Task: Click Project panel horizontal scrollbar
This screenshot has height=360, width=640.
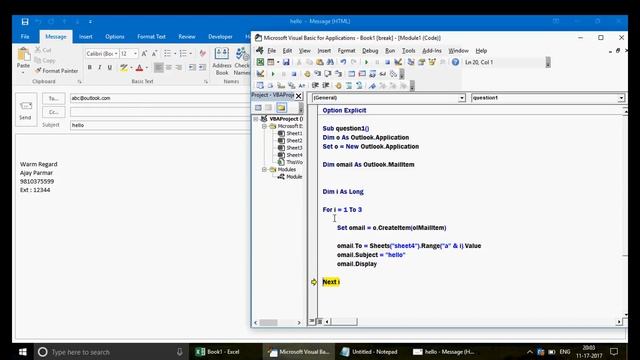Action: [x=278, y=323]
